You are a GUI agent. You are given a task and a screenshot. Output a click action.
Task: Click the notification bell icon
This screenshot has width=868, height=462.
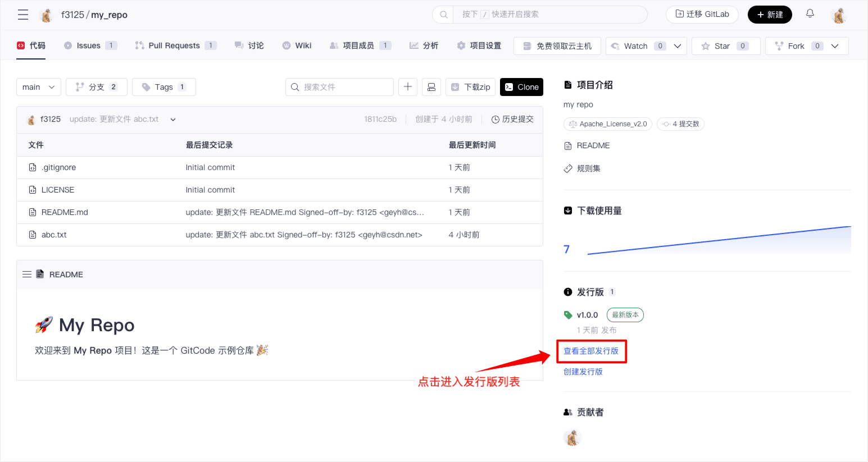click(810, 14)
